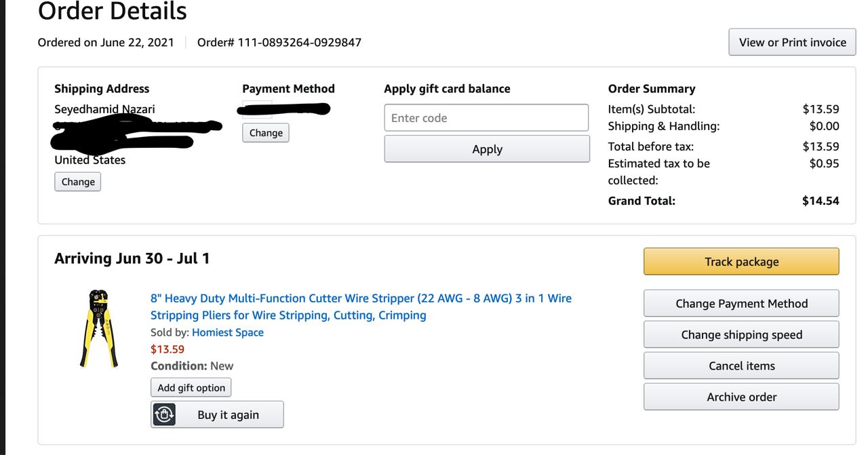Viewport: 868px width, 455px height.
Task: Click the order number text
Action: pyautogui.click(x=279, y=42)
